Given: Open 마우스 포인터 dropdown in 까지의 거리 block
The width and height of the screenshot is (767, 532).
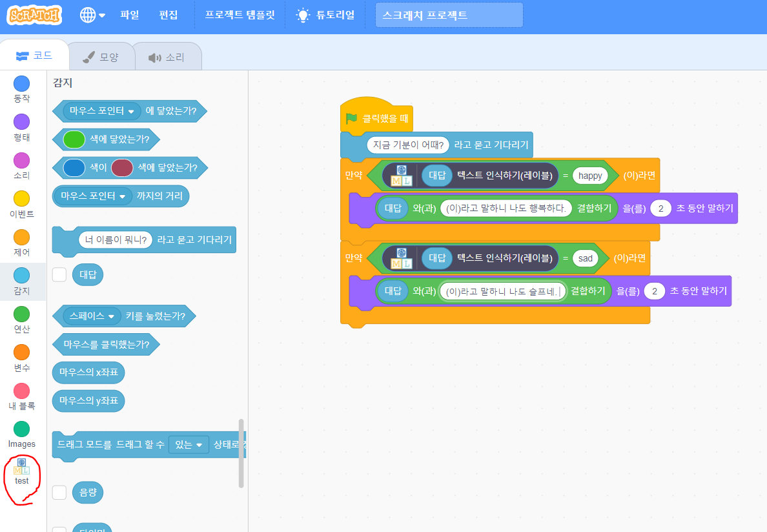Looking at the screenshot, I should pos(93,196).
